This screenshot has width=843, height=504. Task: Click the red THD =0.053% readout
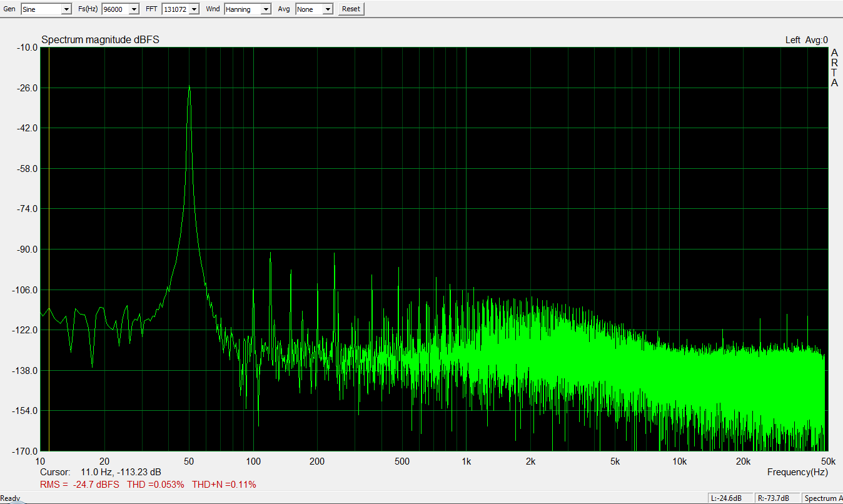(156, 485)
